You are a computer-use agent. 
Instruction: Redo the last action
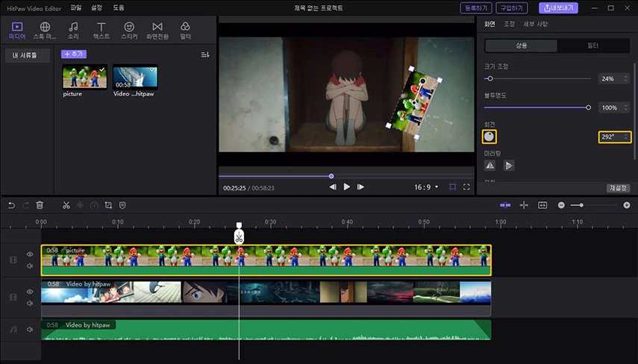[25, 205]
